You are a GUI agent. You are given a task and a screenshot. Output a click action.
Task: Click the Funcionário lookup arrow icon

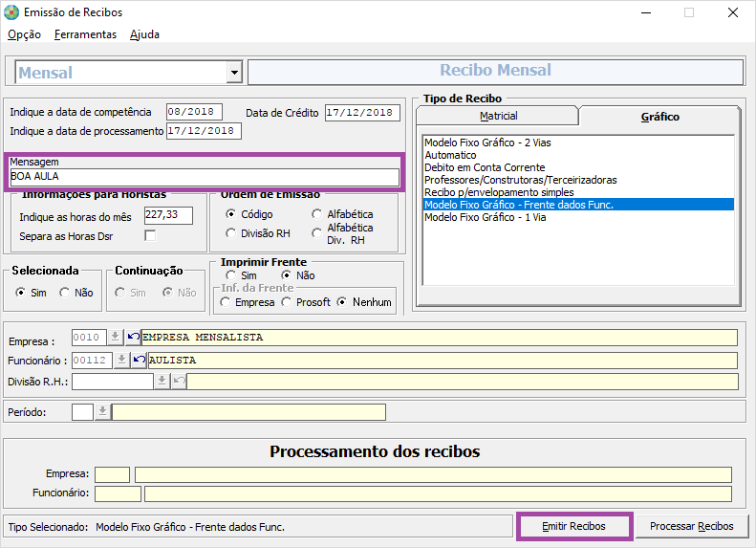pyautogui.click(x=121, y=360)
